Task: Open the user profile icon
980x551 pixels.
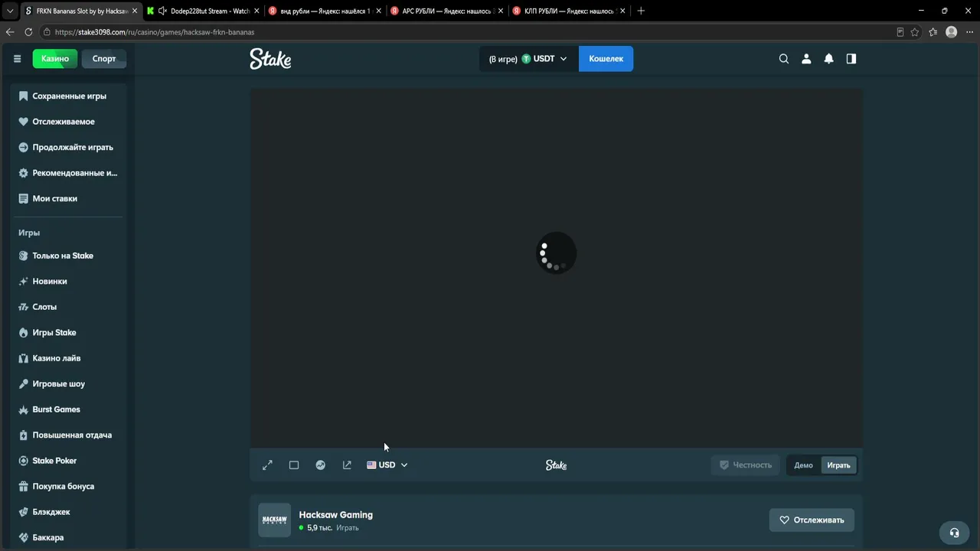Action: [x=806, y=59]
